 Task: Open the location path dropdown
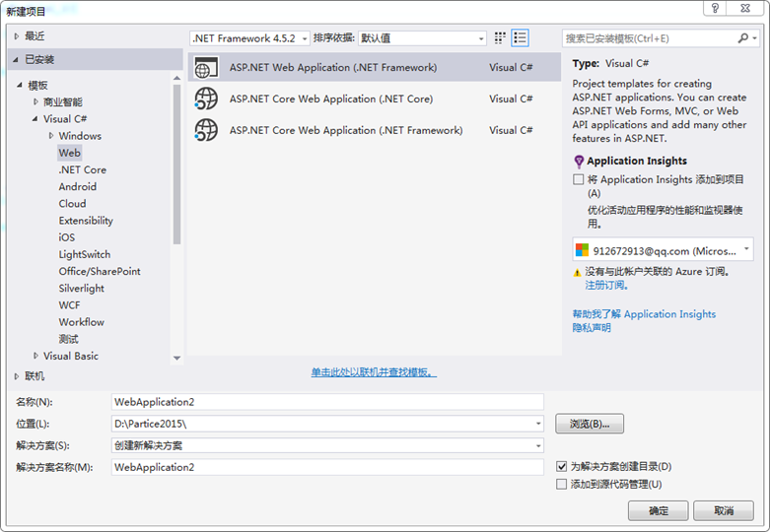pos(538,424)
